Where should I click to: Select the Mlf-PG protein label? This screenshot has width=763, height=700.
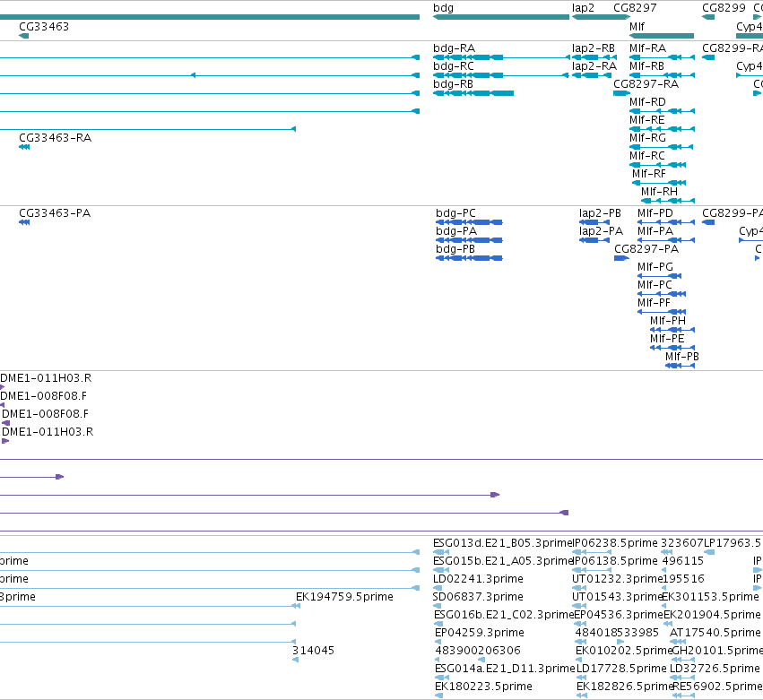point(655,268)
